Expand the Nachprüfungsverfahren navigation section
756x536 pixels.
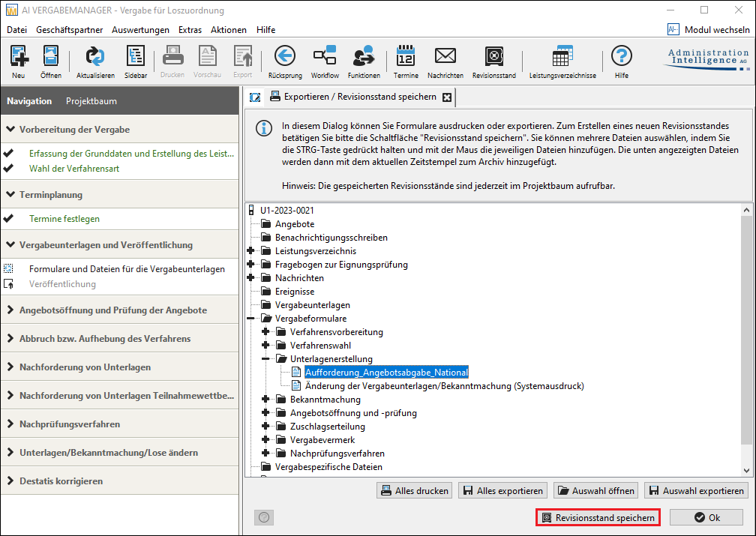pos(10,424)
